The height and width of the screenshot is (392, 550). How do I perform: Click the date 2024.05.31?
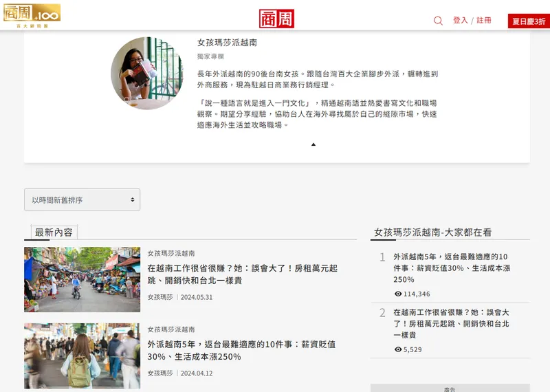point(197,297)
